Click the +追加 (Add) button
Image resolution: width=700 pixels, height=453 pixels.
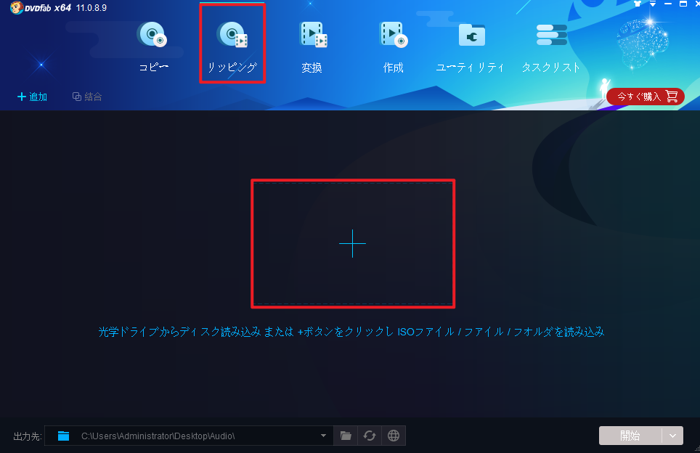pos(32,96)
